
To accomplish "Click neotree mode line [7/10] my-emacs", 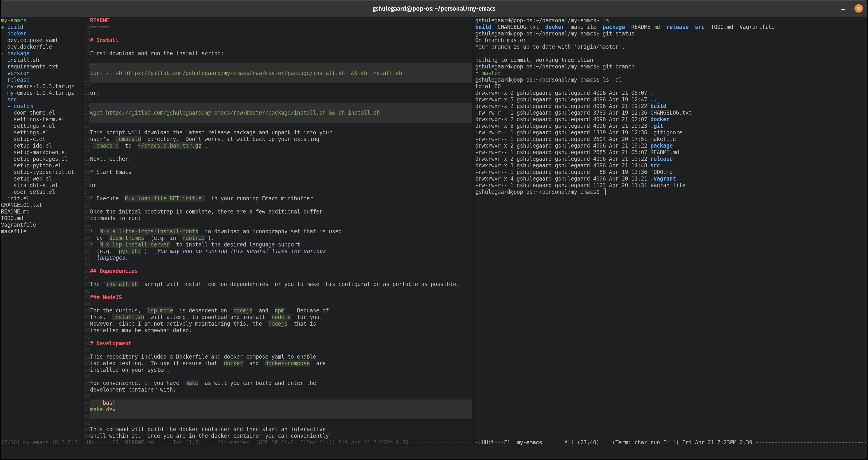I will 41,442.
